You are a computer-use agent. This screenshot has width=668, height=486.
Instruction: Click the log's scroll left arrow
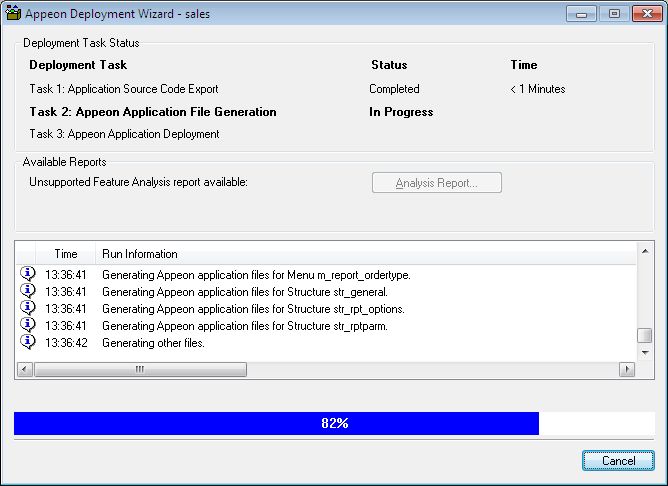click(25, 369)
